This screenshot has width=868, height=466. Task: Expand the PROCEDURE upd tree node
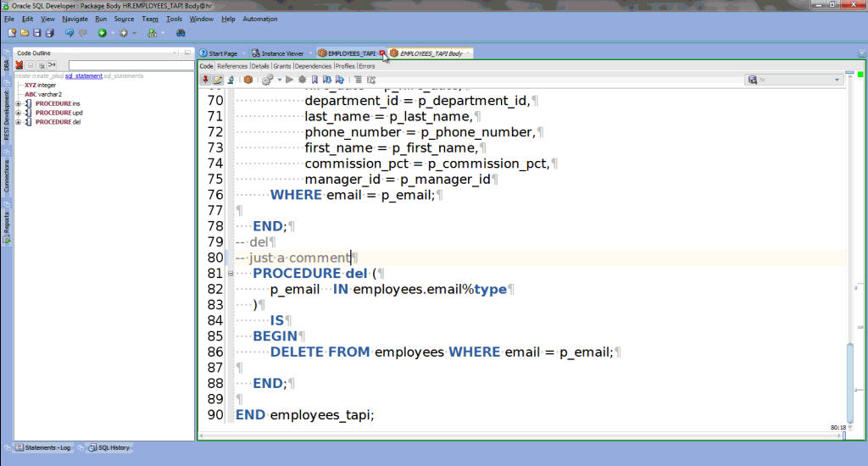click(x=19, y=113)
